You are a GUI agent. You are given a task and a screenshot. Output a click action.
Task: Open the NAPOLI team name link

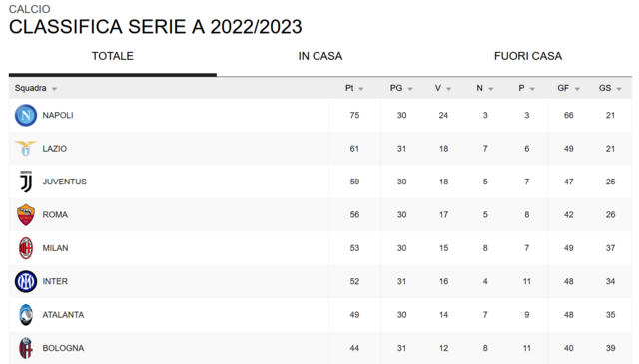coord(58,116)
